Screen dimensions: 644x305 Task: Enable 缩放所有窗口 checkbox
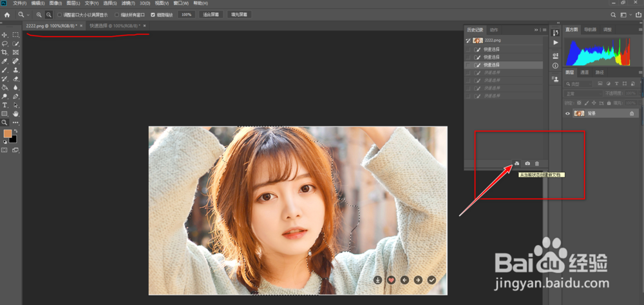tap(117, 15)
